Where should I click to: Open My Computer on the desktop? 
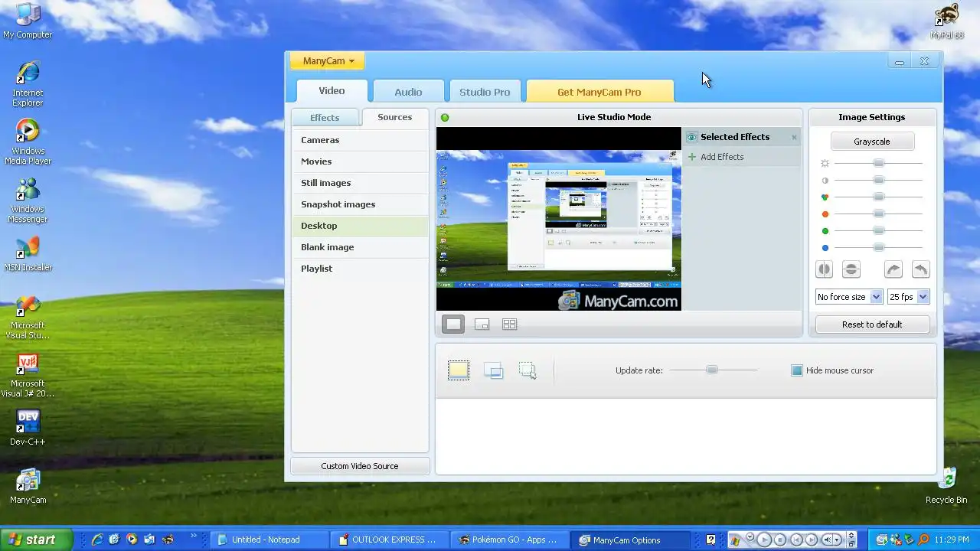click(x=28, y=21)
